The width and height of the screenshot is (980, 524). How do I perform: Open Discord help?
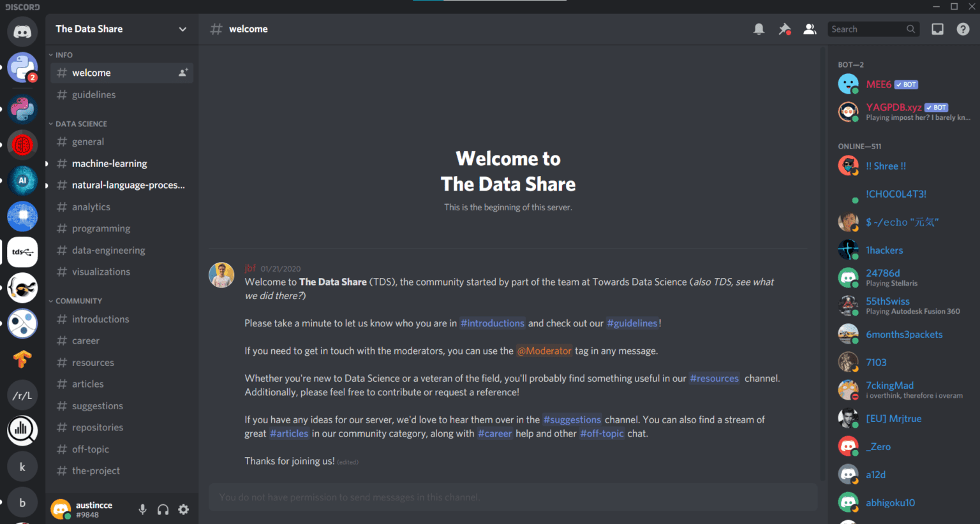tap(962, 29)
